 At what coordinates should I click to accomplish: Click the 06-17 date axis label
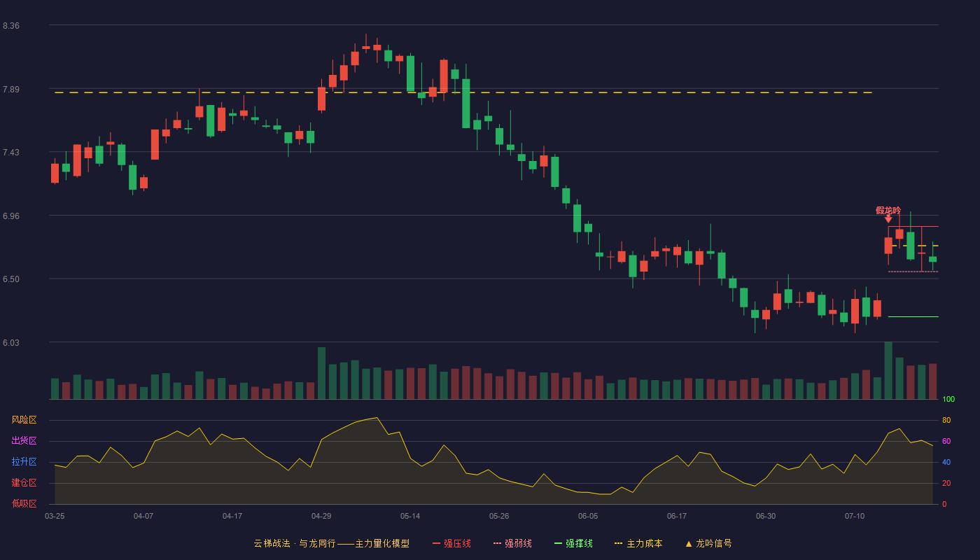[677, 516]
